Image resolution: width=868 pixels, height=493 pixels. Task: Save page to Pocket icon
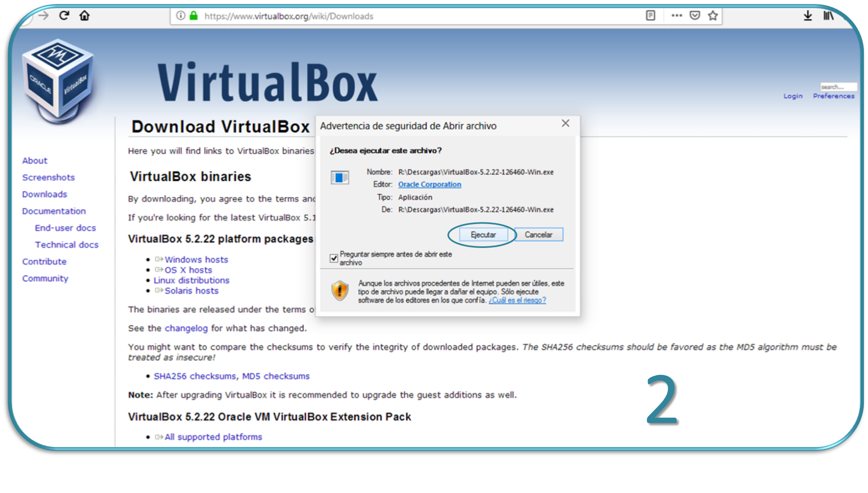pyautogui.click(x=695, y=16)
